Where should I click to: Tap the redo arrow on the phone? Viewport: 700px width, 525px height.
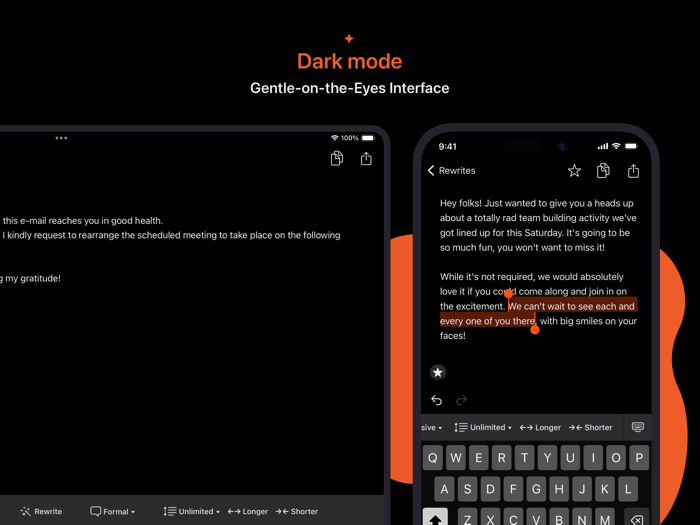[x=461, y=400]
